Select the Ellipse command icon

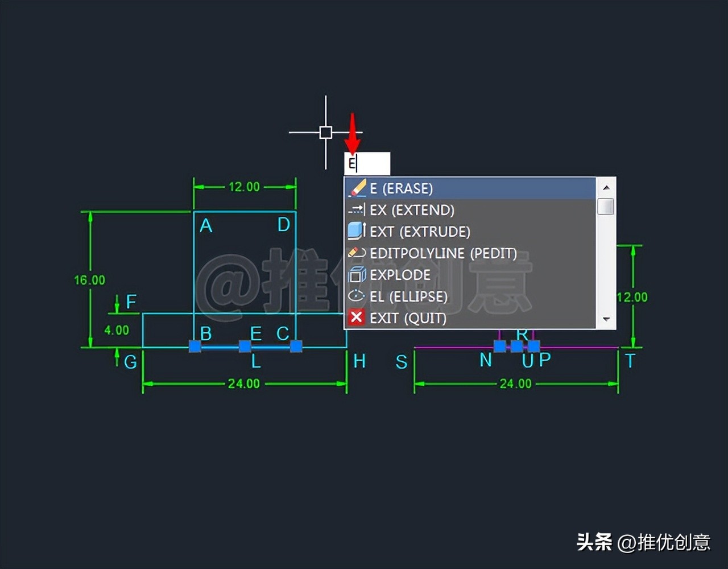pyautogui.click(x=357, y=296)
